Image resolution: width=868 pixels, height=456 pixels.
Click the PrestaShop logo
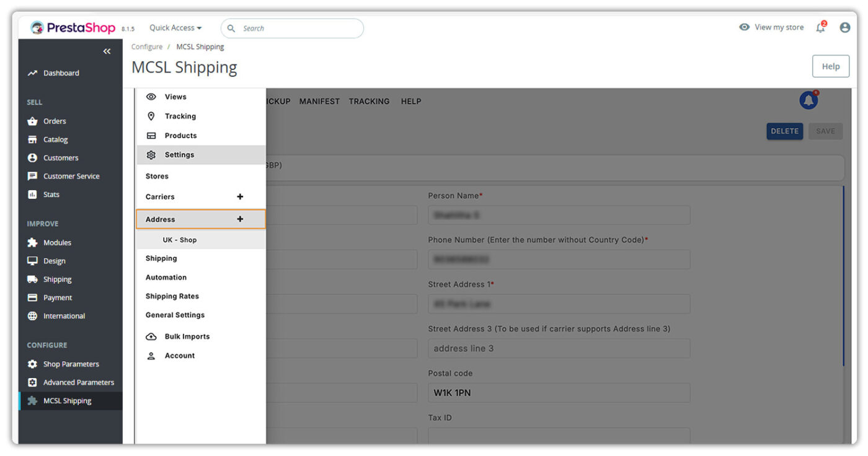pyautogui.click(x=73, y=28)
